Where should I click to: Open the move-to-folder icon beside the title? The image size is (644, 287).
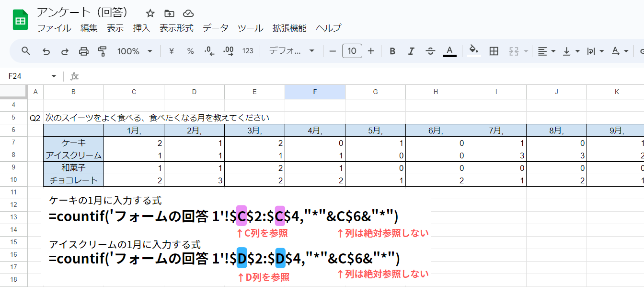click(x=169, y=13)
